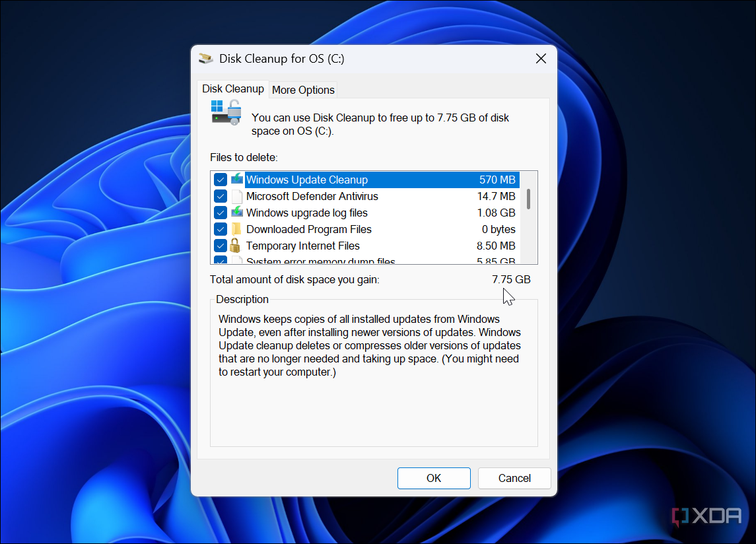The image size is (756, 544).
Task: Select the System error memory dump files row
Action: tap(365, 261)
